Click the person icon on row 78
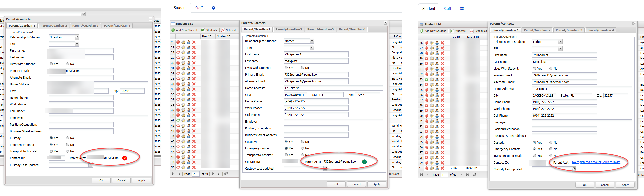The width and height of the screenshot is (644, 196). [x=437, y=53]
